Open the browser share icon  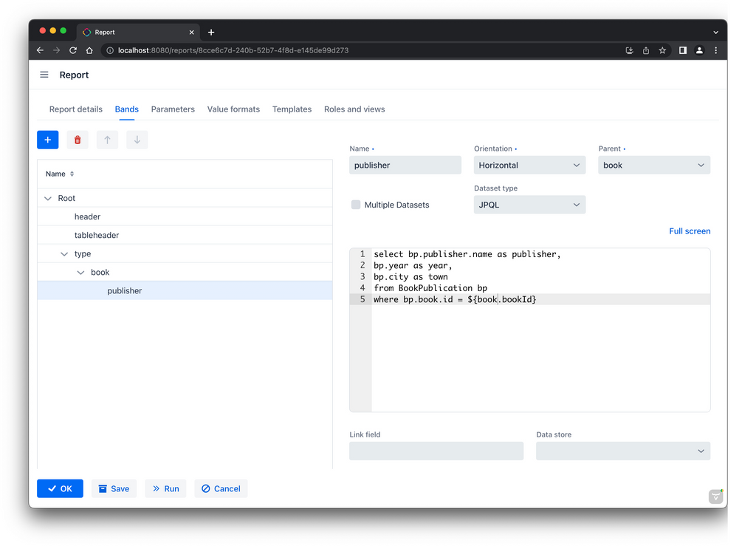pyautogui.click(x=645, y=50)
